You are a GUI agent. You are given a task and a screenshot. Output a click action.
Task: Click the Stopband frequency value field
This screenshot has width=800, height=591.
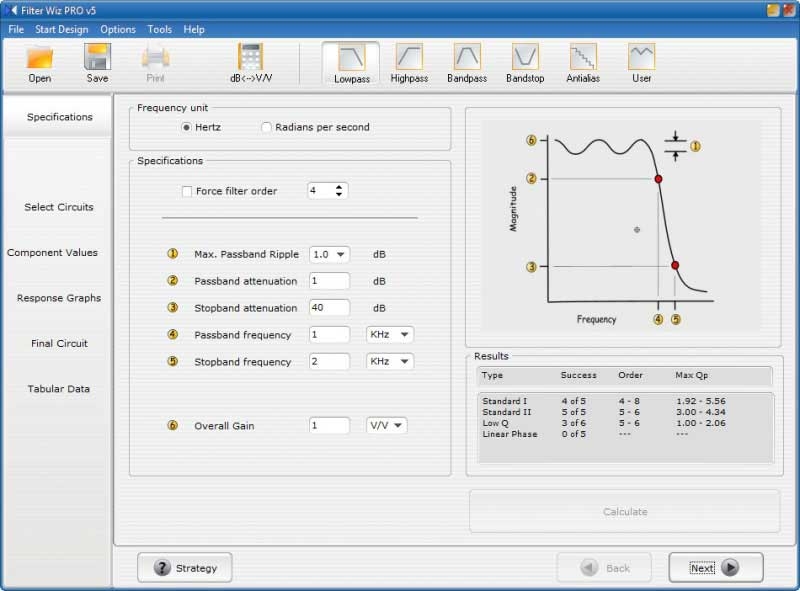329,361
